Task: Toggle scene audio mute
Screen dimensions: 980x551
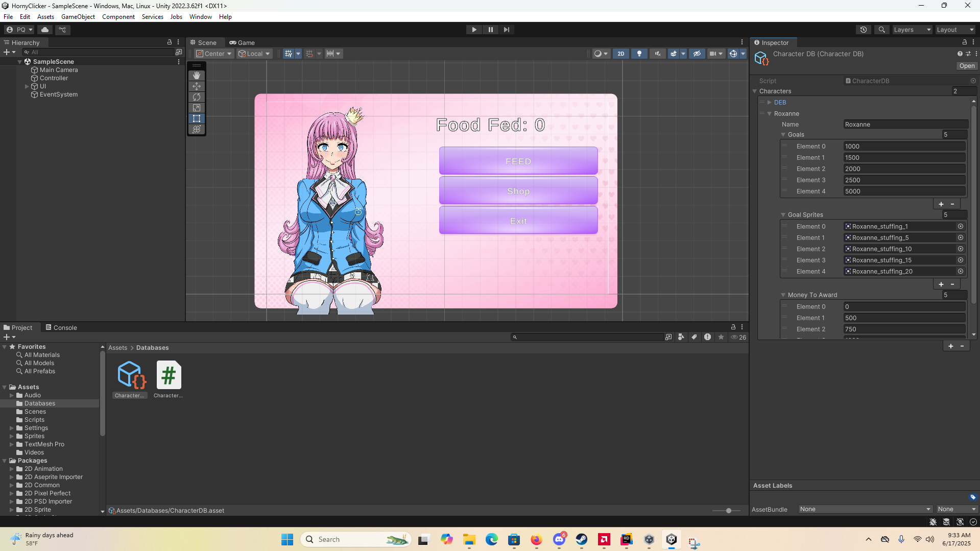Action: (657, 54)
